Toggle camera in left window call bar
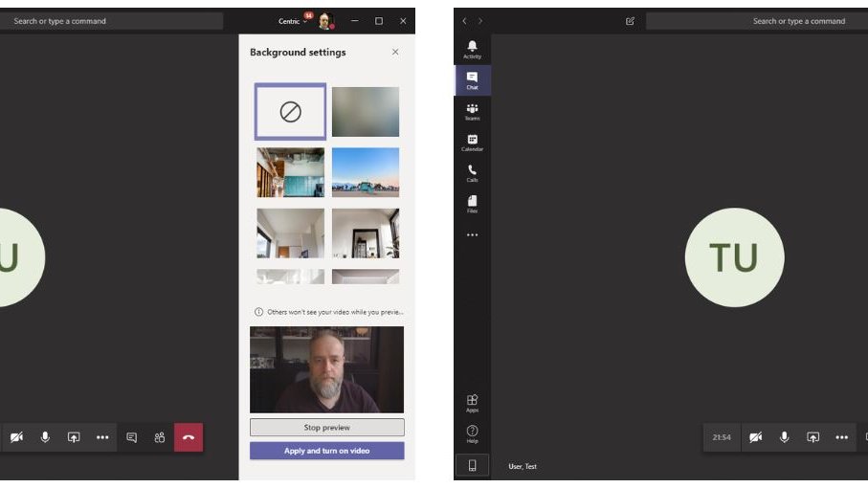 point(16,437)
